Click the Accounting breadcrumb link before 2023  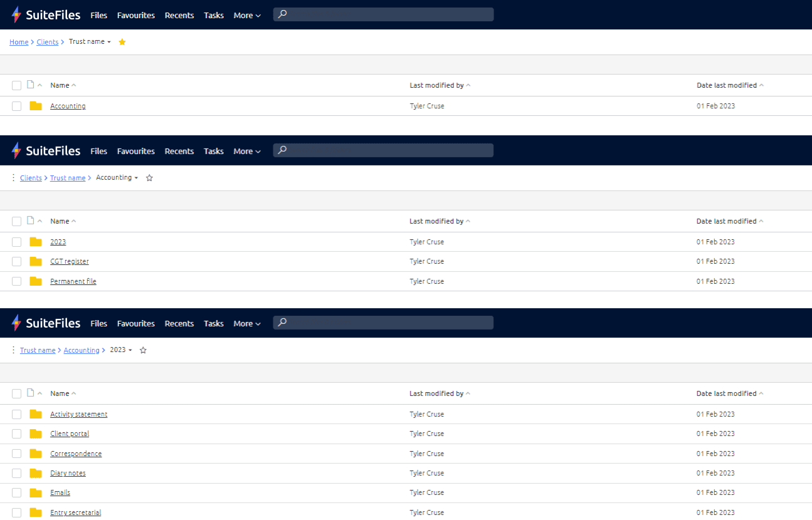(82, 350)
